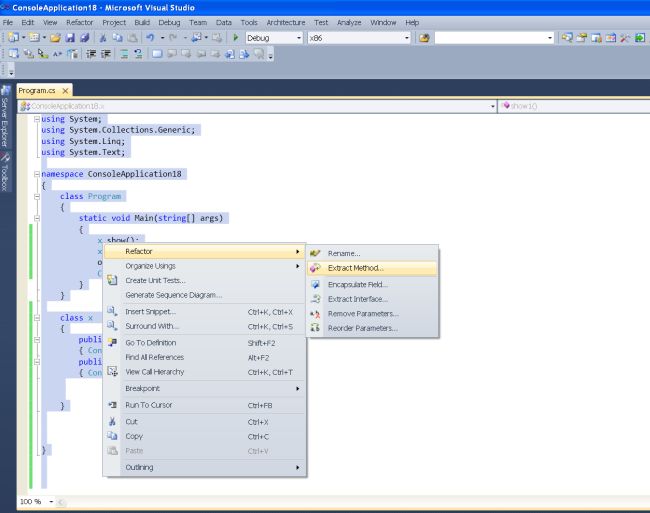Select Surround With... in context menu

(205, 327)
